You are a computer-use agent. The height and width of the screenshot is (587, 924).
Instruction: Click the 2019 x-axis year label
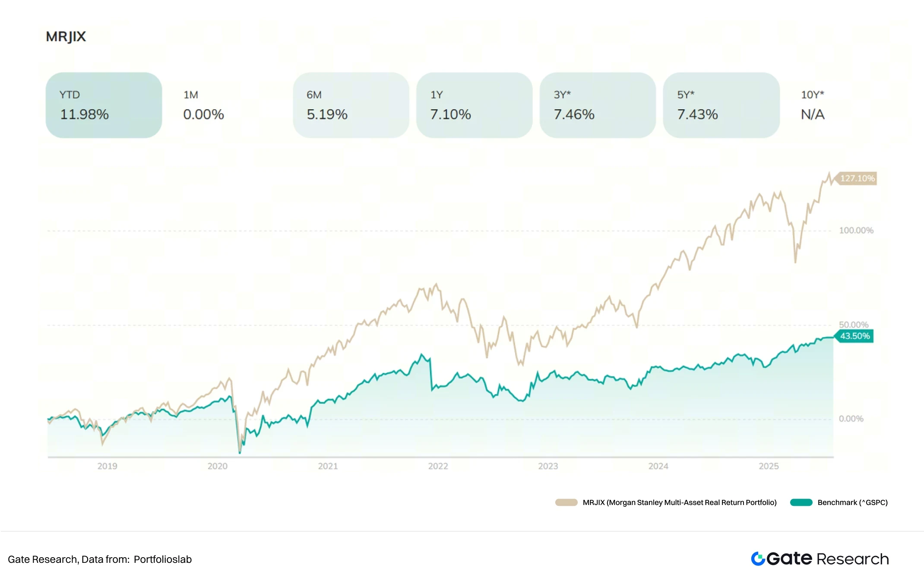click(107, 466)
